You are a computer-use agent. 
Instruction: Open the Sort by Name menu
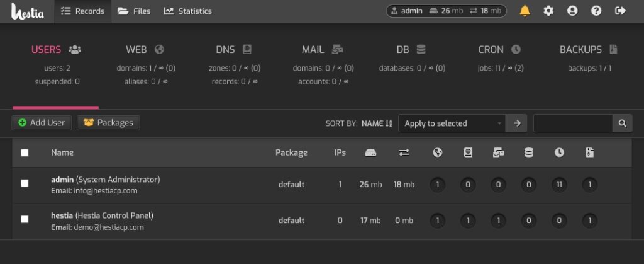point(377,123)
